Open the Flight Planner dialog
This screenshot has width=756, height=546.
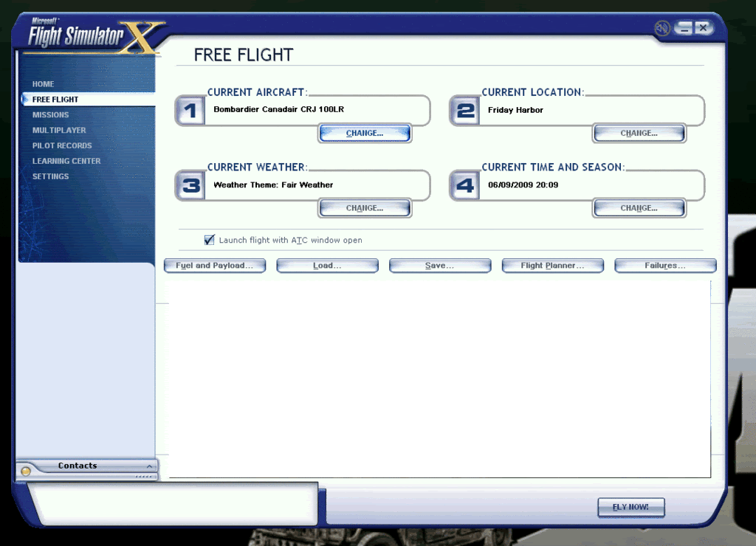(553, 266)
